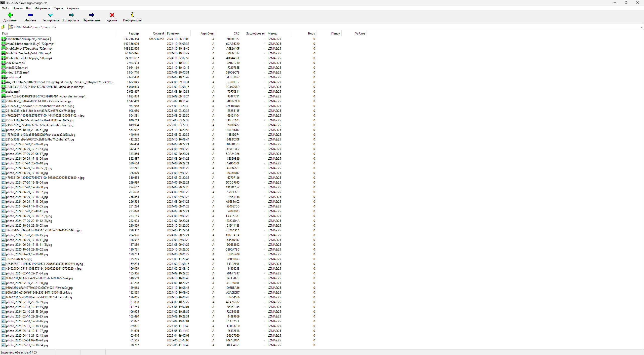
Task: Click the Test (Тестировать) checkmark icon
Action: [51, 15]
